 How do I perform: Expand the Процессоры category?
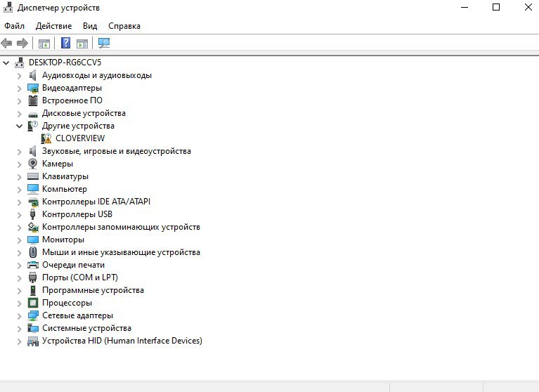click(20, 303)
